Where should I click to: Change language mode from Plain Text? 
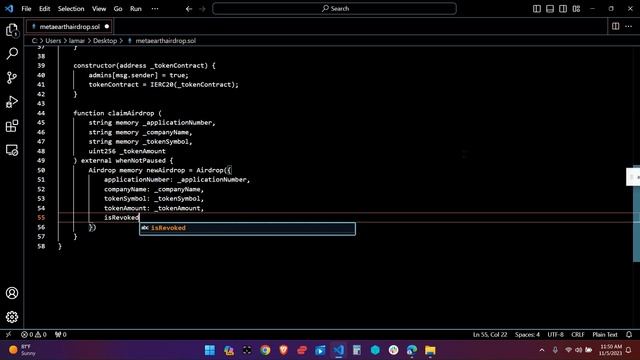(605, 335)
